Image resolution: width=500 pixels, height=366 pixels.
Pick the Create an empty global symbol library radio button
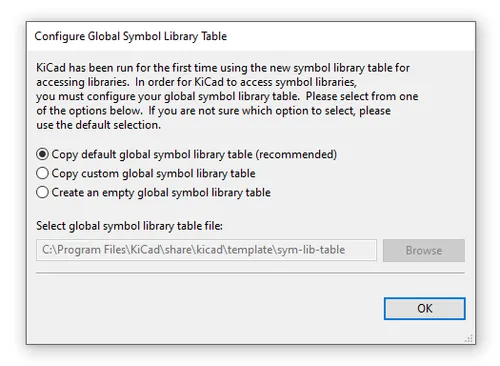click(42, 192)
